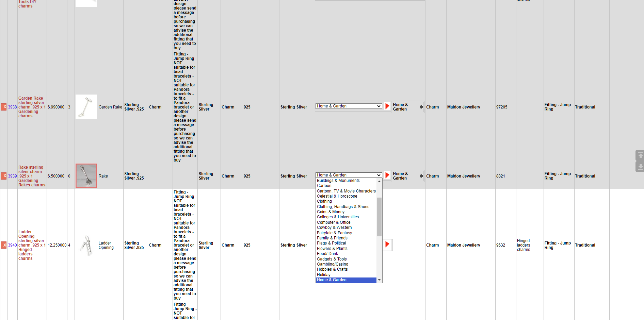Open product ID link 3939
Image resolution: width=644 pixels, height=320 pixels.
(12, 176)
